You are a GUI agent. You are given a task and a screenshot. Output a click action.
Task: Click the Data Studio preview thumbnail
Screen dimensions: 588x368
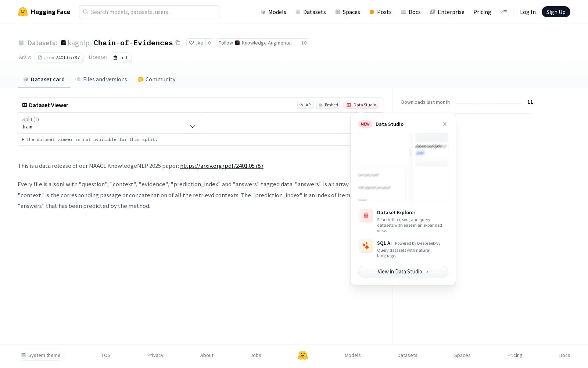403,167
